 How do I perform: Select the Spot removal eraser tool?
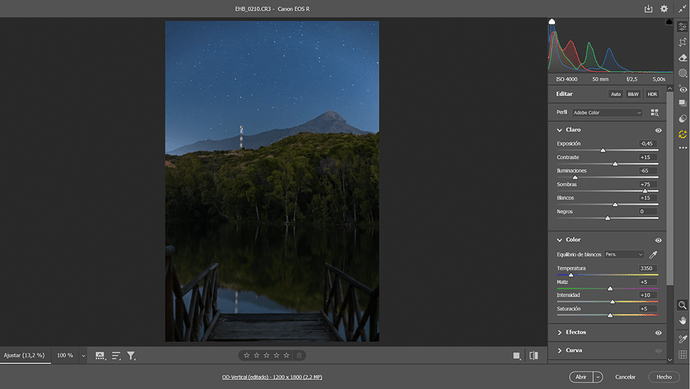[x=683, y=58]
